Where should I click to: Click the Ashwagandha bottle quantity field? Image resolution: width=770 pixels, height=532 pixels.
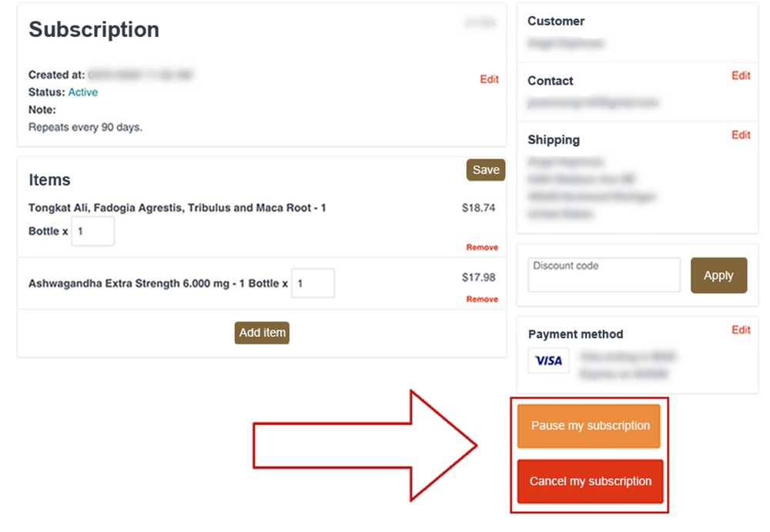(x=313, y=283)
